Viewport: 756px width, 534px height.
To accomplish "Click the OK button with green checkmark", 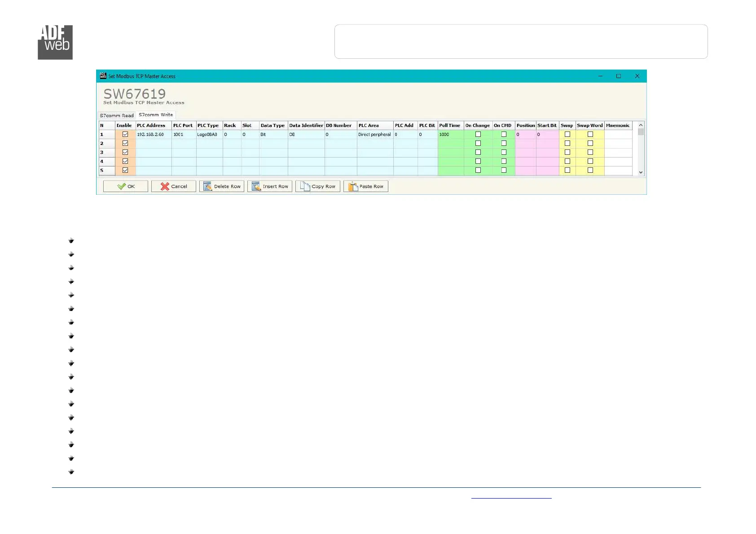I will tap(126, 186).
